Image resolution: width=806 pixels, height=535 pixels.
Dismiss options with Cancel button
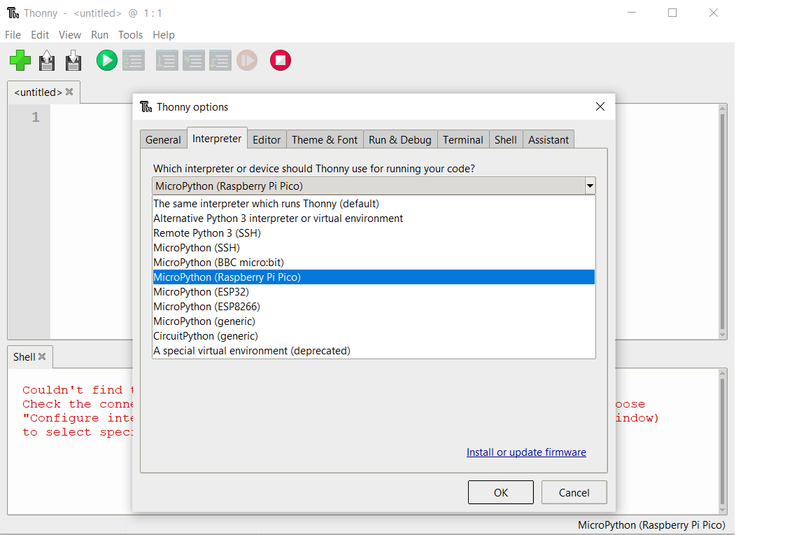click(x=574, y=492)
